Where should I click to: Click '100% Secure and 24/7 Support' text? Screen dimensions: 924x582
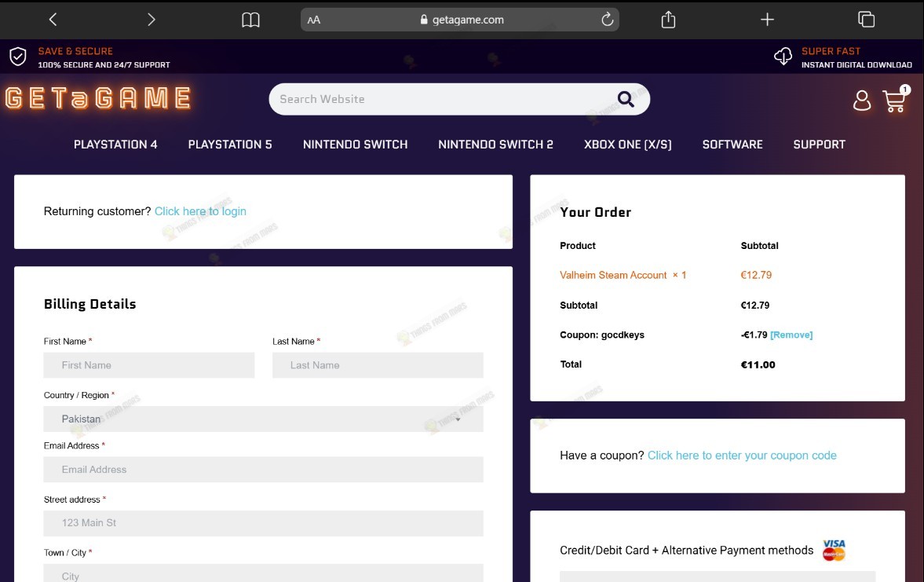(x=104, y=65)
